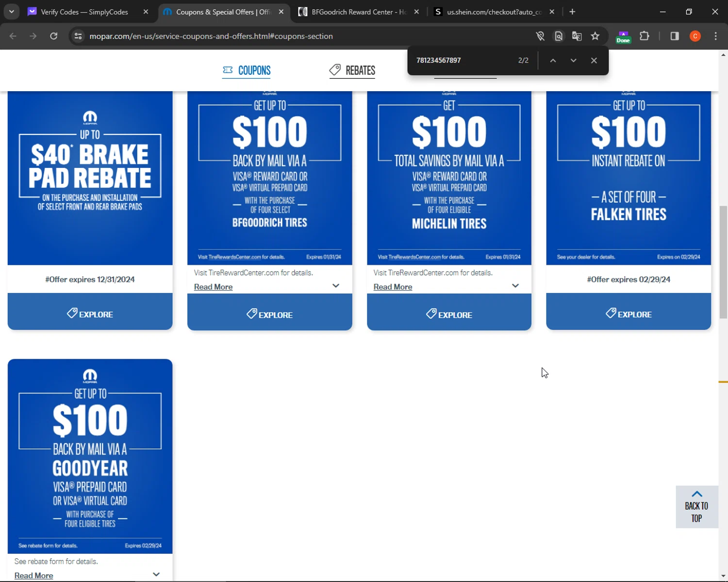Read more about BFGoodrich offer
This screenshot has width=728, height=582.
tap(213, 287)
